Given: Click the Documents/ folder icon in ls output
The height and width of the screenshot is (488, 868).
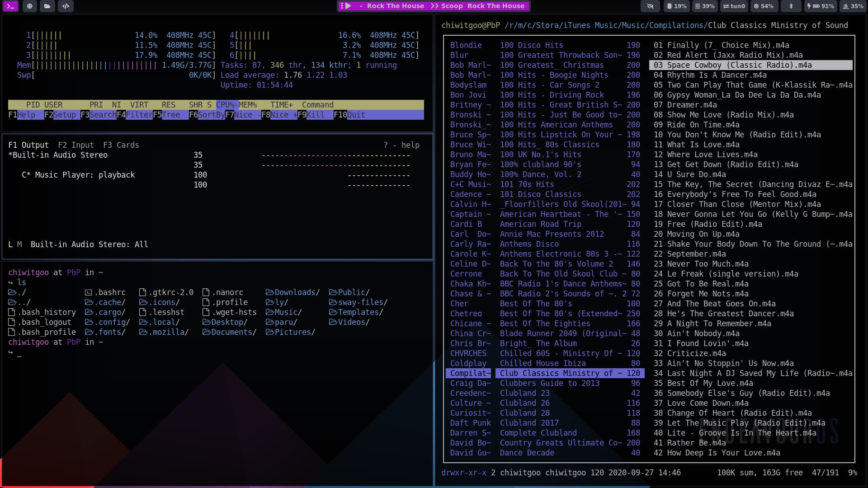Looking at the screenshot, I should (207, 332).
